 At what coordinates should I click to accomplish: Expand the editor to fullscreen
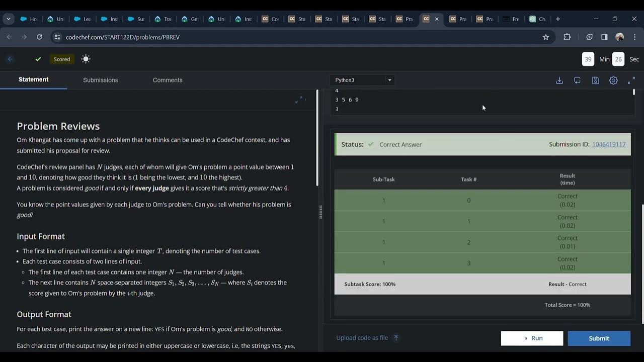(631, 80)
